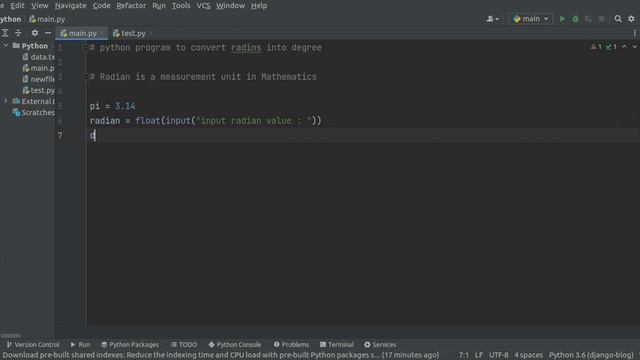Open the Tools menu
This screenshot has width=640, height=360.
pos(181,6)
